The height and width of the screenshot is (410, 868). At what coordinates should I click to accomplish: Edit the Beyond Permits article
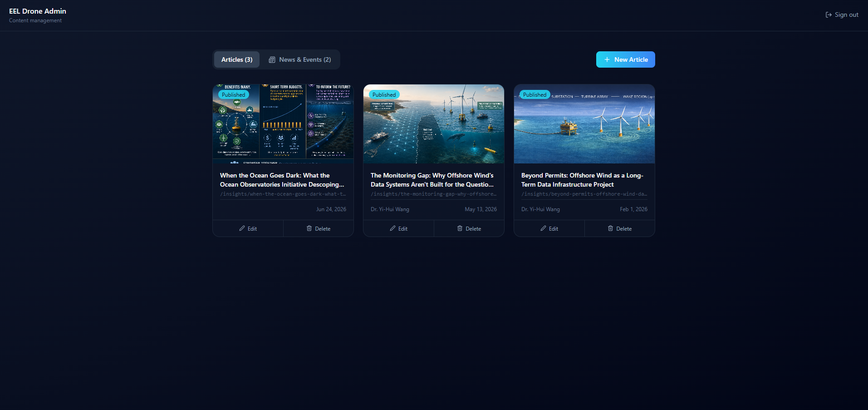[x=549, y=228]
